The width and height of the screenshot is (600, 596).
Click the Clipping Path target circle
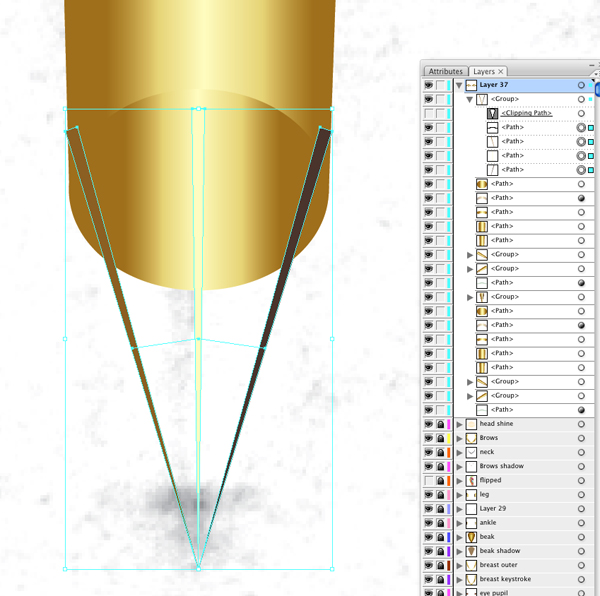click(x=581, y=113)
